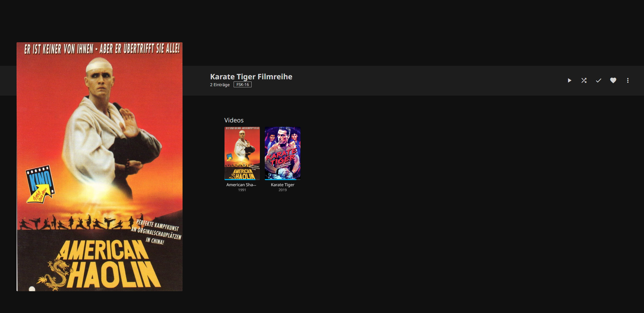Screen dimensions: 644x313
Task: Click the Karate Tiger poster progress bar
Action: tap(283, 180)
